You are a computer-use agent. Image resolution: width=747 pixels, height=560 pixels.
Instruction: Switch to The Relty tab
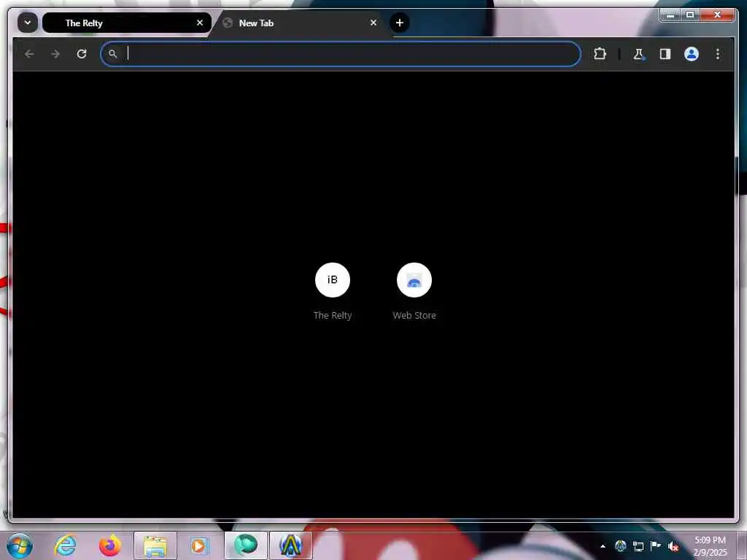tap(127, 23)
